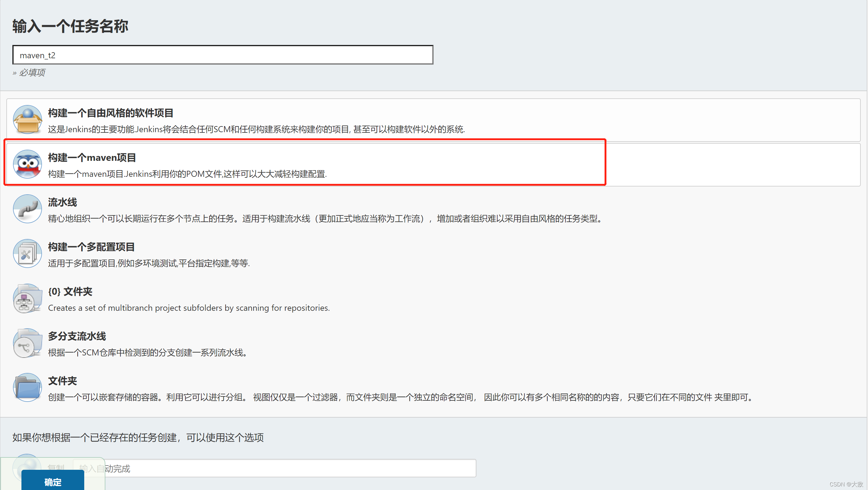Pick the 文件夹 item title
868x490 pixels.
[62, 381]
